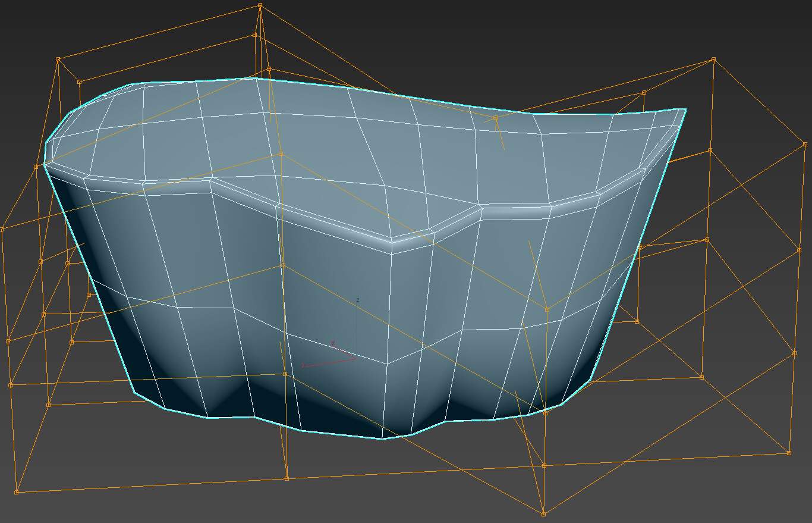
Task: Select the highest orange lattice control point
Action: 260,6
